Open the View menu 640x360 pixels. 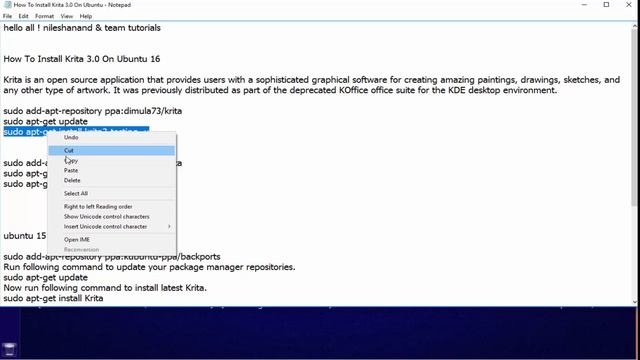point(67,16)
